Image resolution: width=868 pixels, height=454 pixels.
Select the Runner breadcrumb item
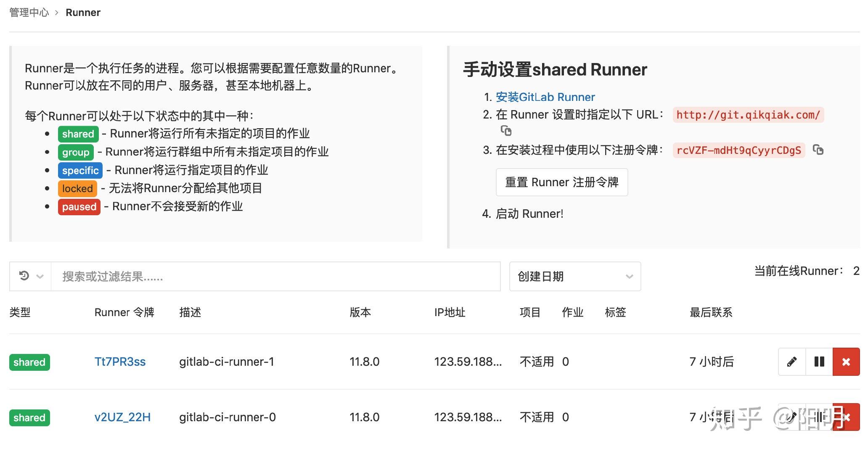83,12
